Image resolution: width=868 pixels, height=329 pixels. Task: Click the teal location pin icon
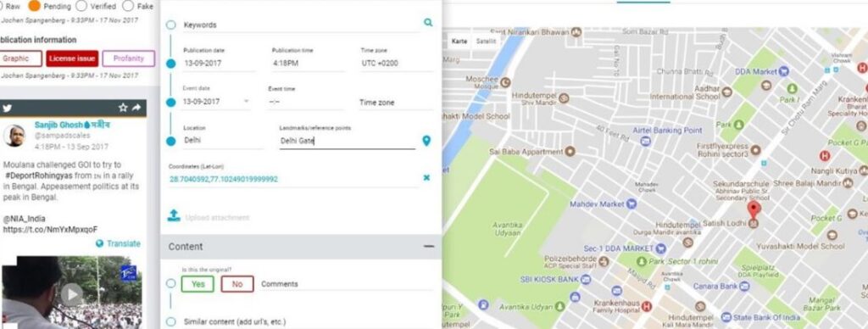coord(426,141)
